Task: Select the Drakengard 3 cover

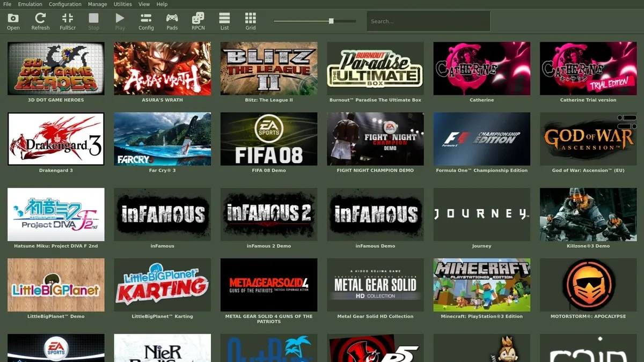Action: tap(56, 139)
